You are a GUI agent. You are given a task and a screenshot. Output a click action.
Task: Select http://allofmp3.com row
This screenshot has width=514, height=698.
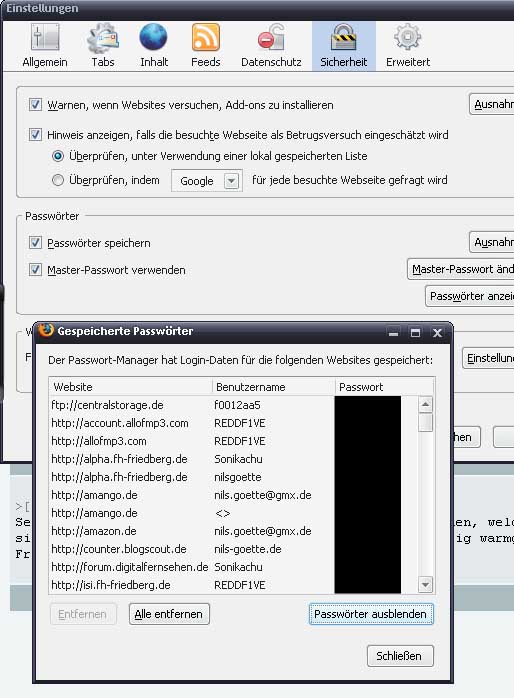point(233,441)
